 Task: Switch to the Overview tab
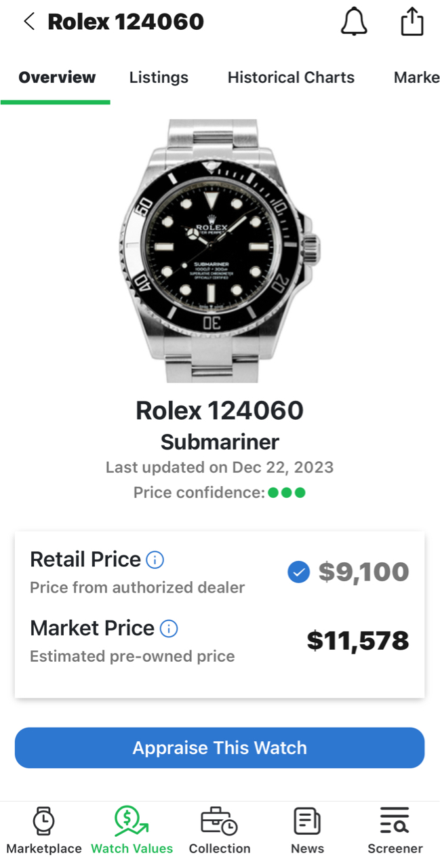57,77
